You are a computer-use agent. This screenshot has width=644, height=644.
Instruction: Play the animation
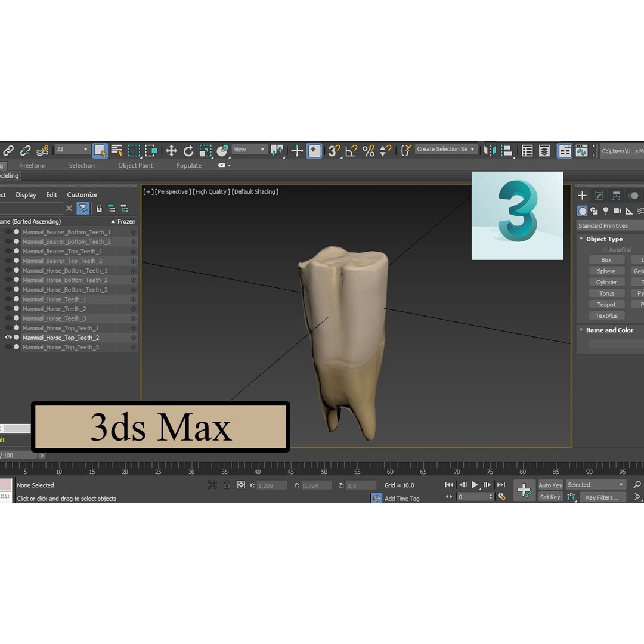point(475,485)
